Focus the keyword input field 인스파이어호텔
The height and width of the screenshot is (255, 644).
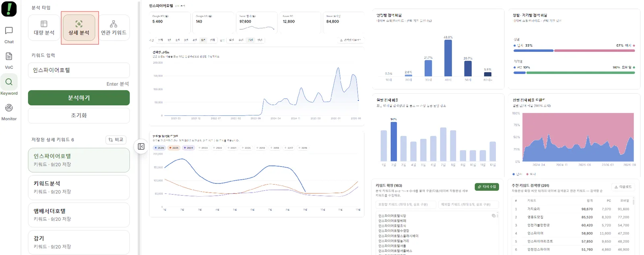click(x=79, y=70)
